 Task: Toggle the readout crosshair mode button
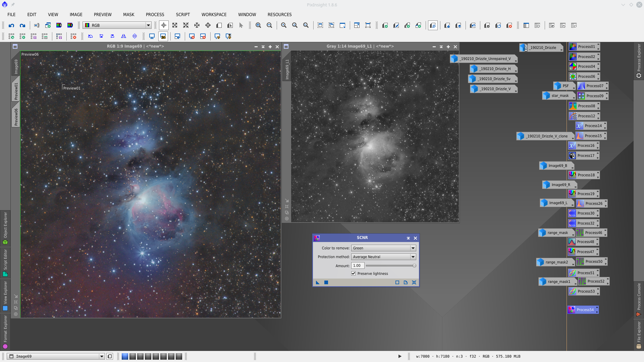(x=164, y=25)
